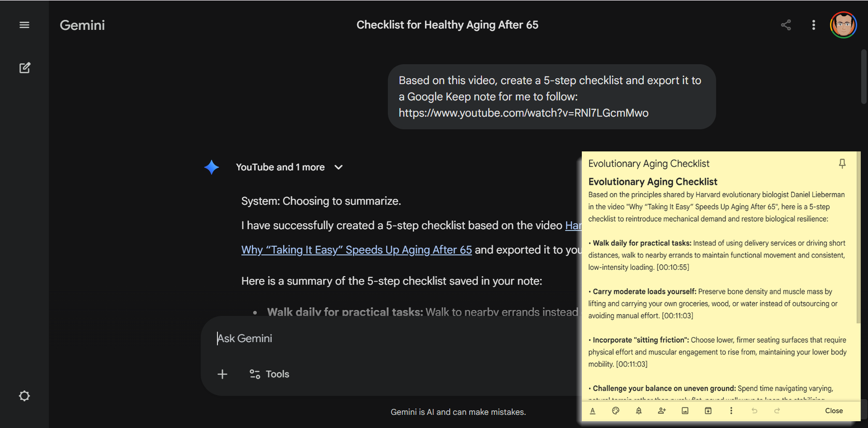Click the Incorporate "sitting friction" note item
The image size is (868, 428).
pyautogui.click(x=717, y=352)
